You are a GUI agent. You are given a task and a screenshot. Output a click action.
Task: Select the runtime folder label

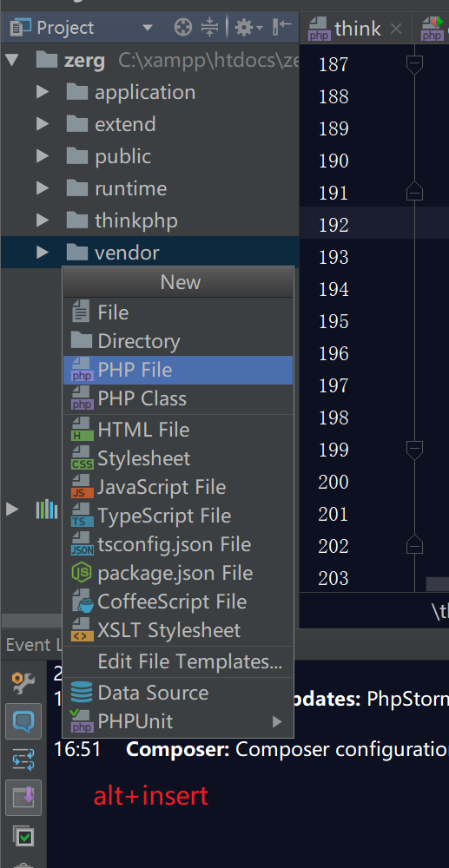coord(130,188)
